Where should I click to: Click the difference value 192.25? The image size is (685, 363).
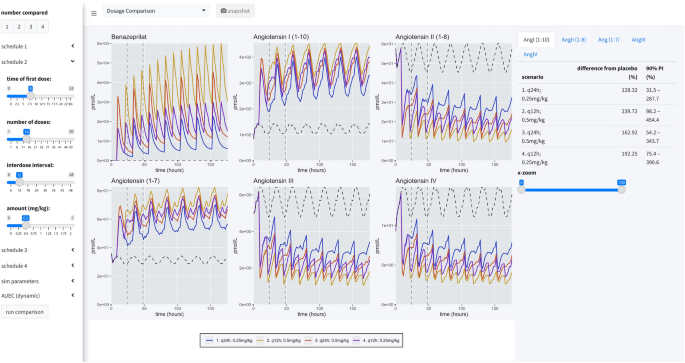630,154
